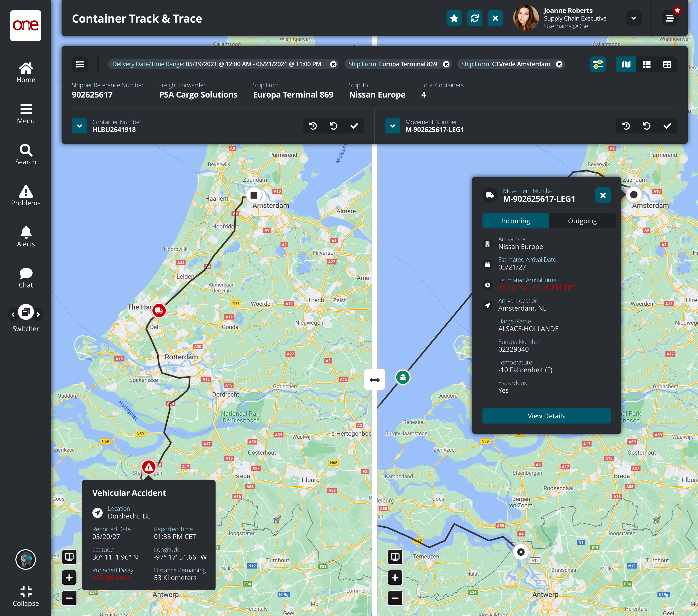
Task: Switch to map view mode
Action: click(x=626, y=64)
